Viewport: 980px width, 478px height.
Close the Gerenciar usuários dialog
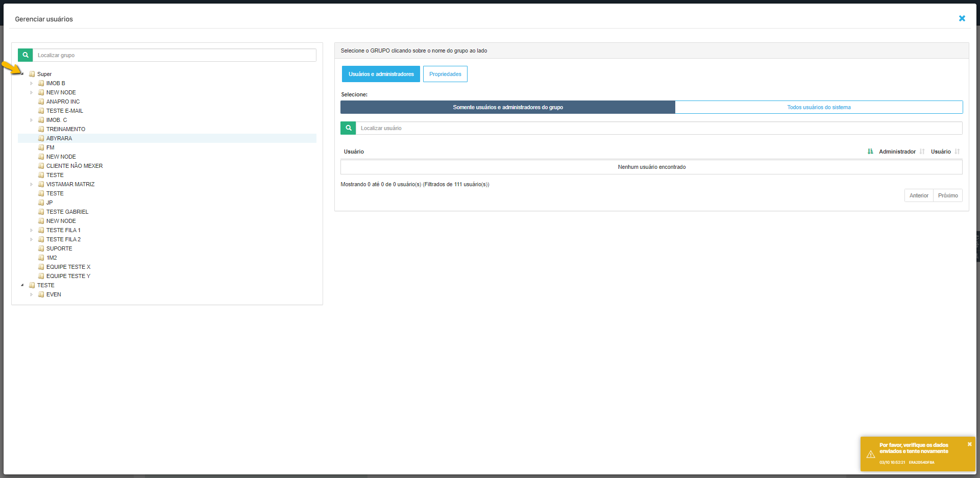(x=962, y=18)
